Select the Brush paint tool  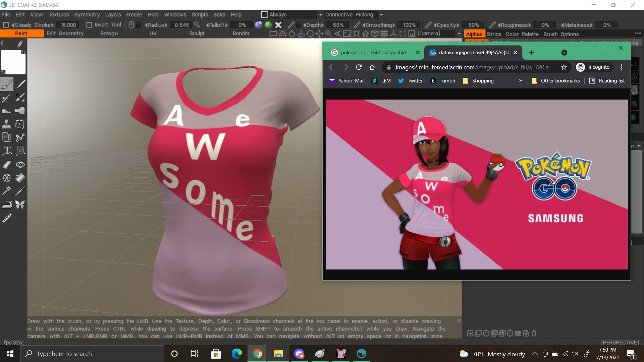tap(7, 84)
